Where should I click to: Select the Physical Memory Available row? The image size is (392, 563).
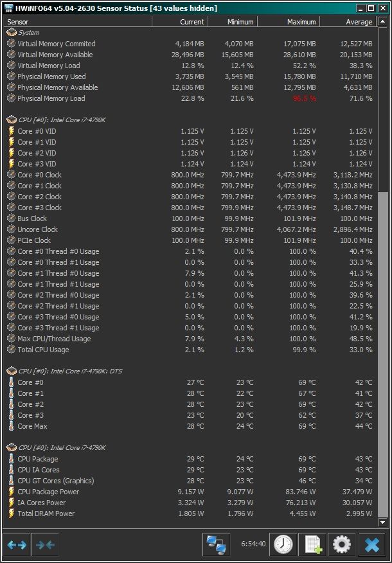190,87
